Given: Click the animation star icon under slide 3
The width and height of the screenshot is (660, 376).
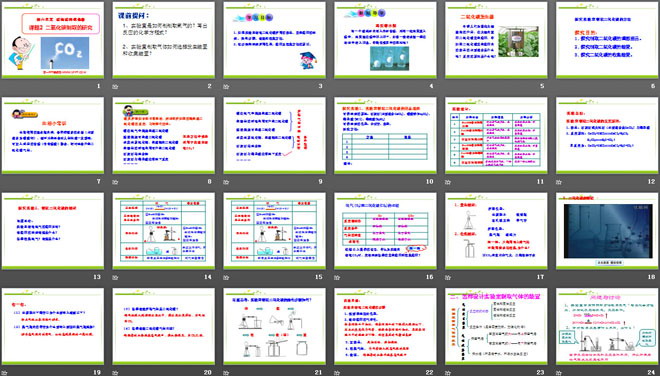Looking at the screenshot, I should tap(226, 87).
